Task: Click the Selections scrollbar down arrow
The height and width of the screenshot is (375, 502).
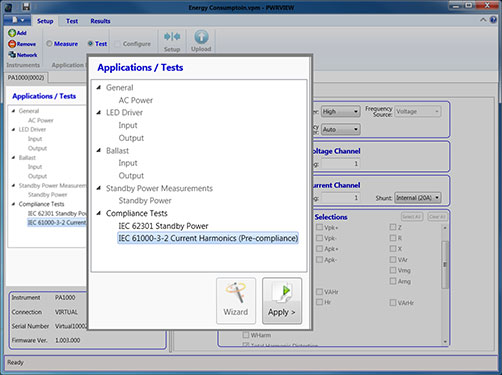Action: (445, 341)
